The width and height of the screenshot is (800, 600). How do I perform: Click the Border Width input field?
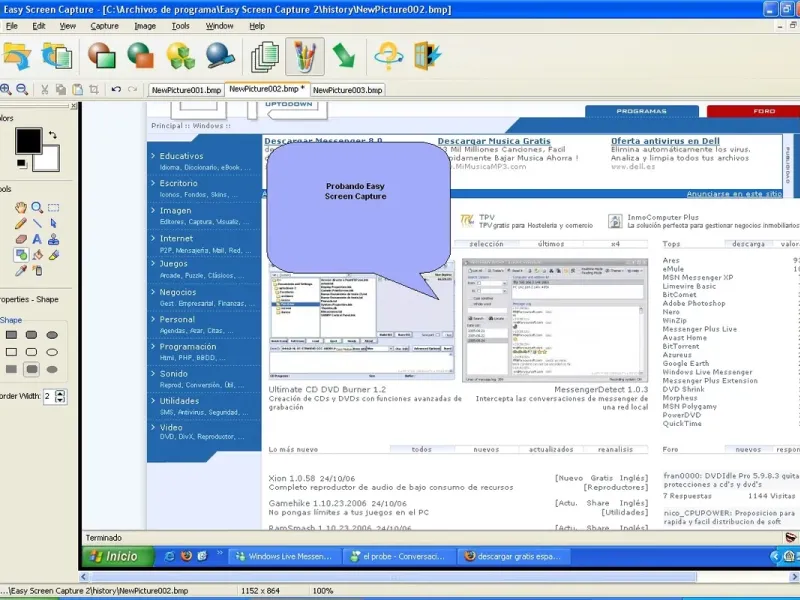[x=49, y=396]
